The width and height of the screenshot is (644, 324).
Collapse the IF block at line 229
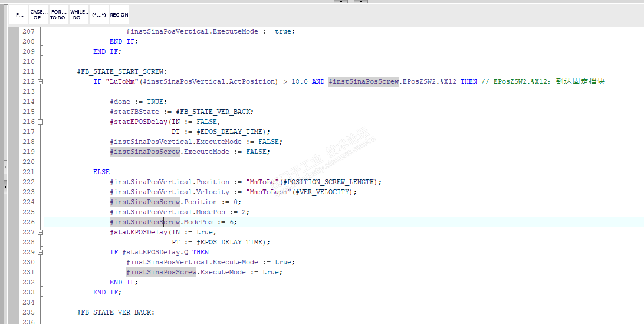41,252
